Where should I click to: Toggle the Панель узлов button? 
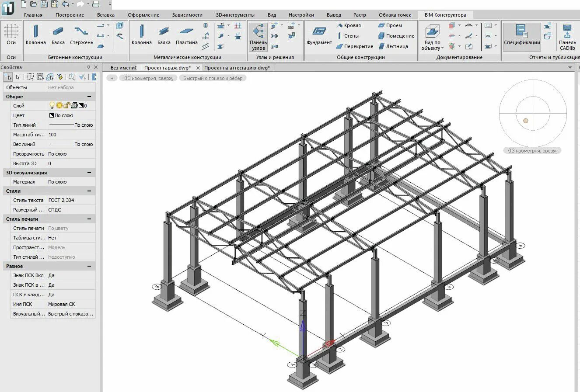point(258,37)
